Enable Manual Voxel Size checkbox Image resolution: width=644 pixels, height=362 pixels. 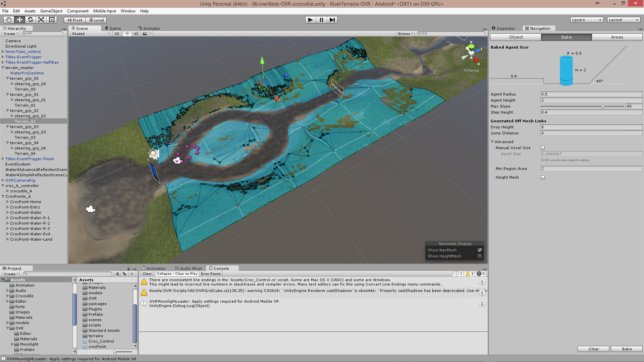(542, 148)
